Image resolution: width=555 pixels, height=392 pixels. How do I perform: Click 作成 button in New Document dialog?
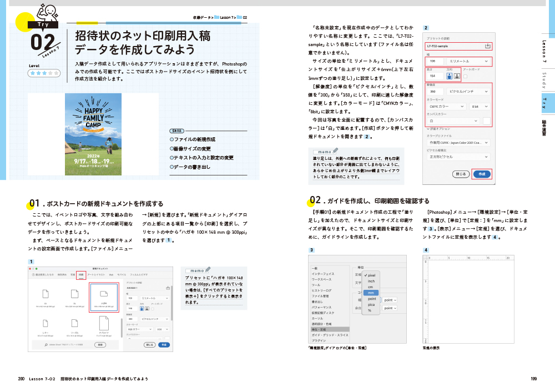pyautogui.click(x=164, y=345)
